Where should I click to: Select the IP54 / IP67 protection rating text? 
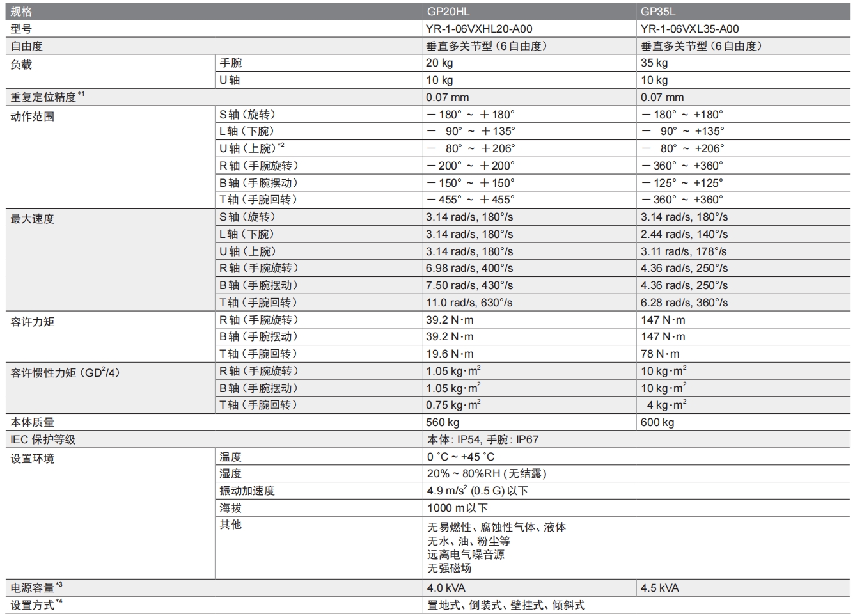pyautogui.click(x=483, y=439)
